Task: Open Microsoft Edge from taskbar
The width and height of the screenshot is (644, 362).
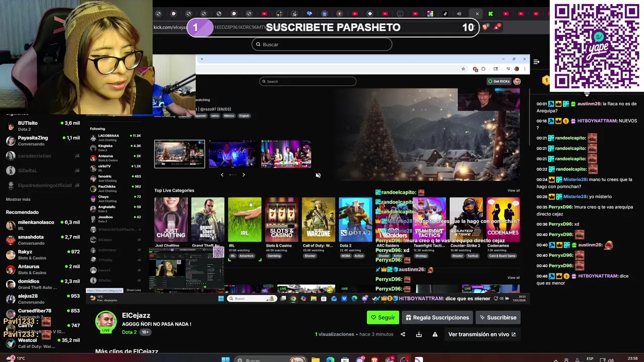Action: point(330,360)
